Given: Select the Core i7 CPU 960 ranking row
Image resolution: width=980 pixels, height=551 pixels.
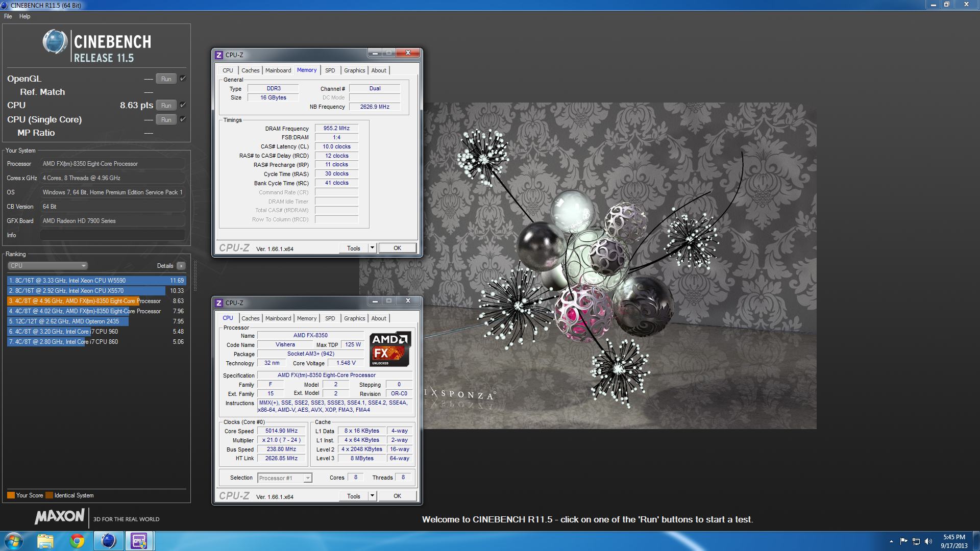Looking at the screenshot, I should (x=96, y=332).
